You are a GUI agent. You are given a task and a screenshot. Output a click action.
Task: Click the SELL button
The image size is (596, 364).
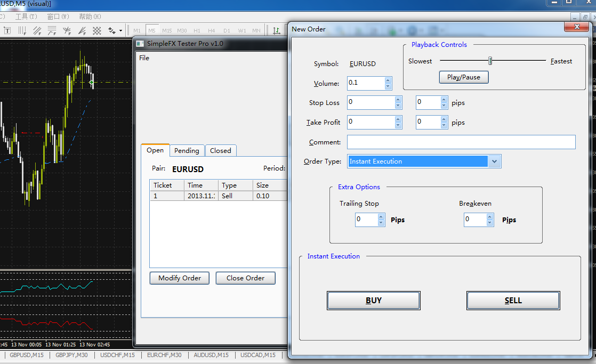[513, 301]
